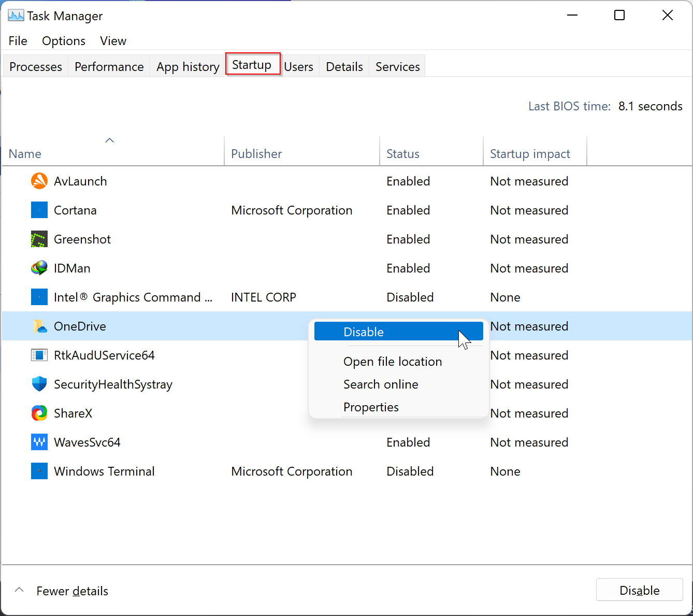Choose Properties in the context menu
Image resolution: width=693 pixels, height=616 pixels.
click(x=371, y=407)
